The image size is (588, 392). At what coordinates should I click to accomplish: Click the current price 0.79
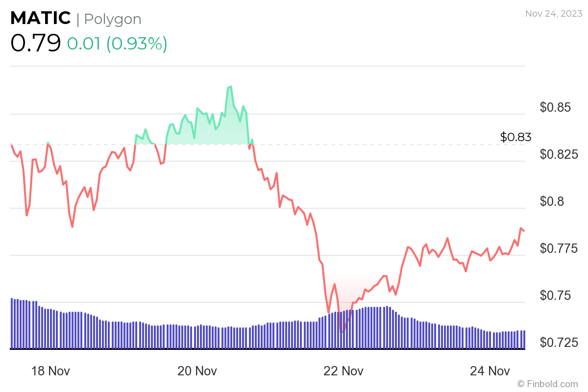[x=35, y=43]
